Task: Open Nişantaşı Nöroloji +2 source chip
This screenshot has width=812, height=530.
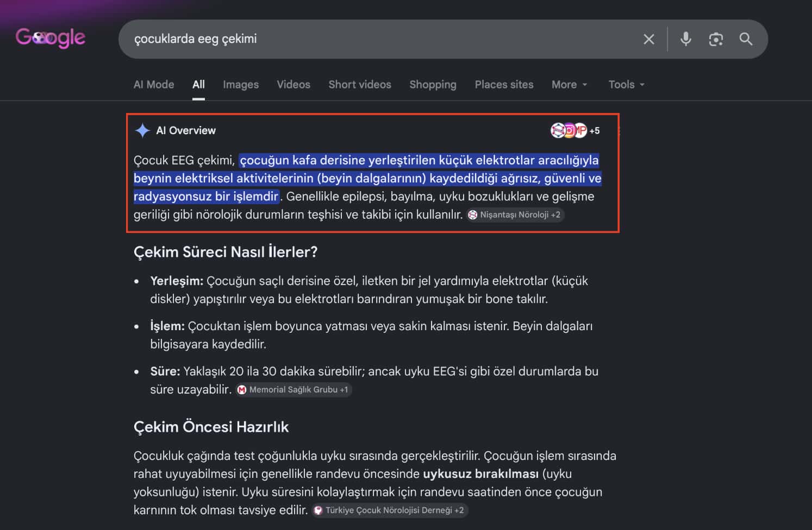Action: pos(515,214)
